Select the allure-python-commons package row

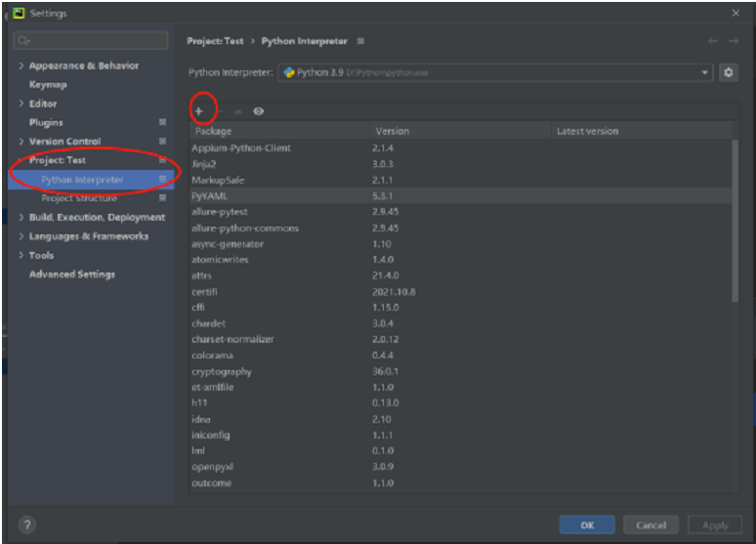(460, 228)
